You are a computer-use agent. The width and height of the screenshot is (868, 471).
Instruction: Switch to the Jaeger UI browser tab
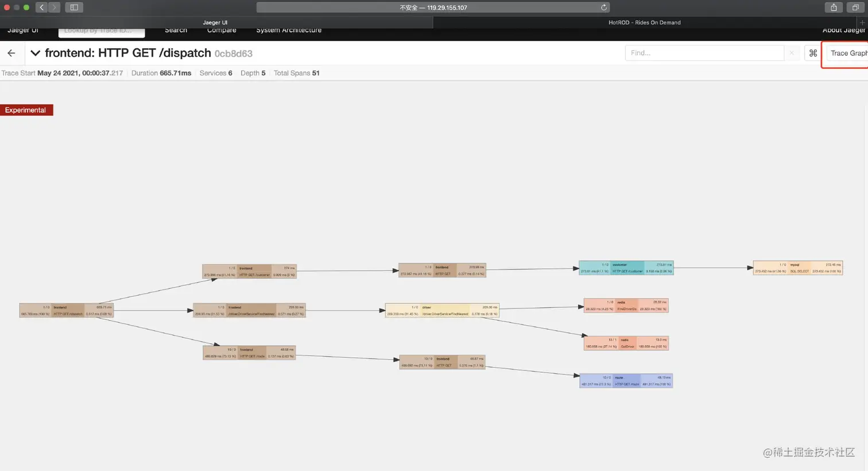click(x=215, y=22)
